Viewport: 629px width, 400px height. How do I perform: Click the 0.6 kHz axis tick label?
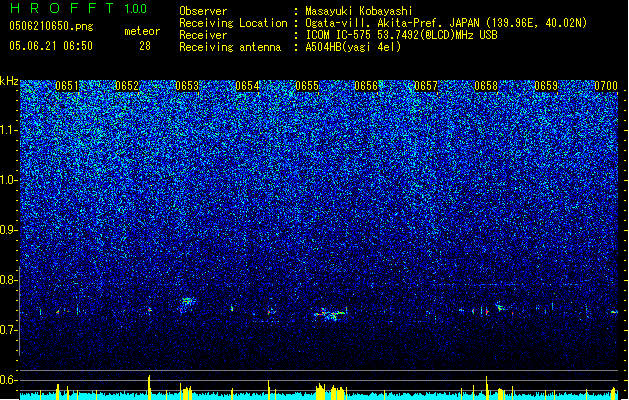9,380
